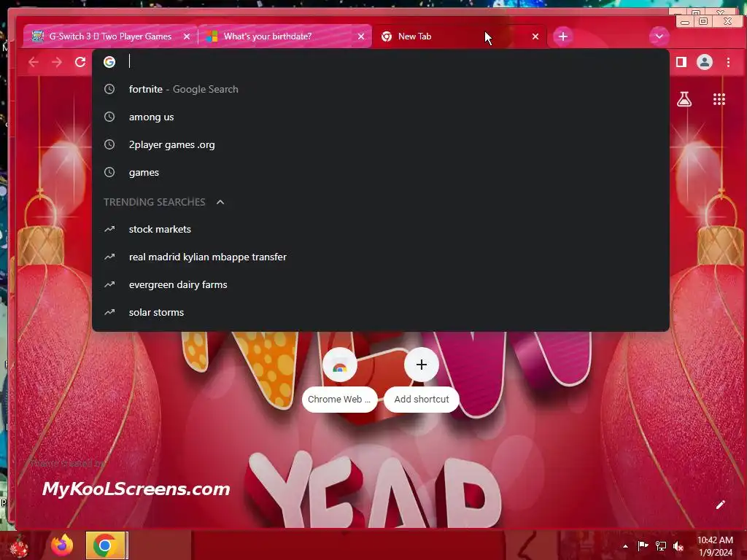Open network status tray icon
The height and width of the screenshot is (560, 747).
click(x=661, y=545)
